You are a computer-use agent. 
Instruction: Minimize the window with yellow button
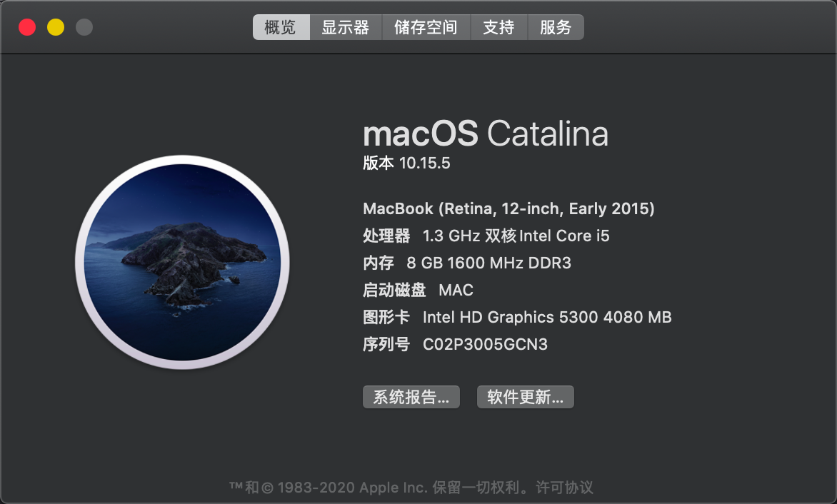pyautogui.click(x=56, y=27)
